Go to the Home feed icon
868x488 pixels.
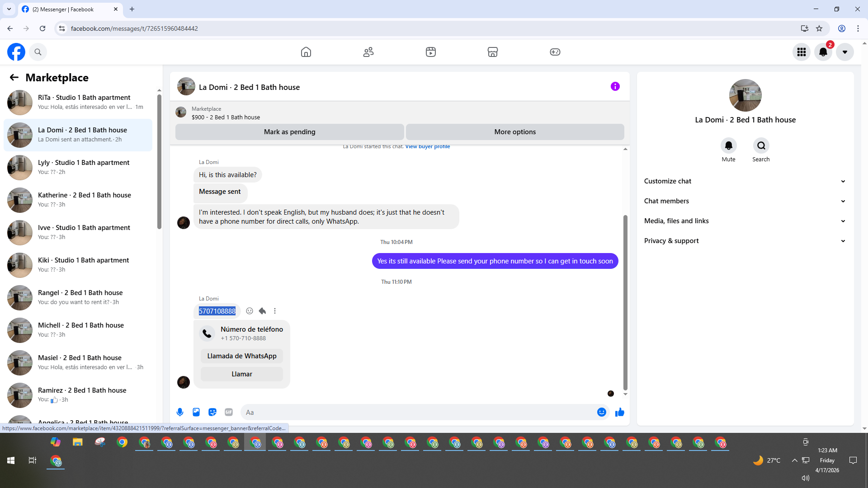point(306,52)
